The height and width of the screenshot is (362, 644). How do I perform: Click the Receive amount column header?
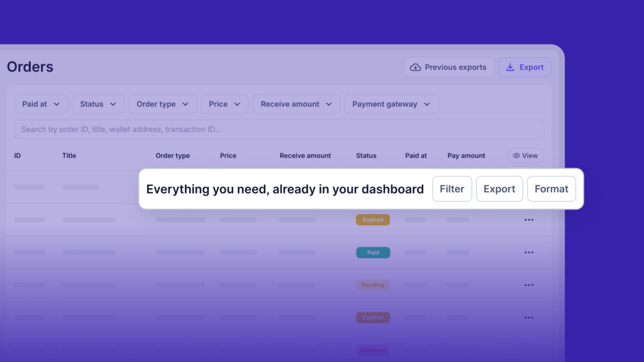click(305, 156)
